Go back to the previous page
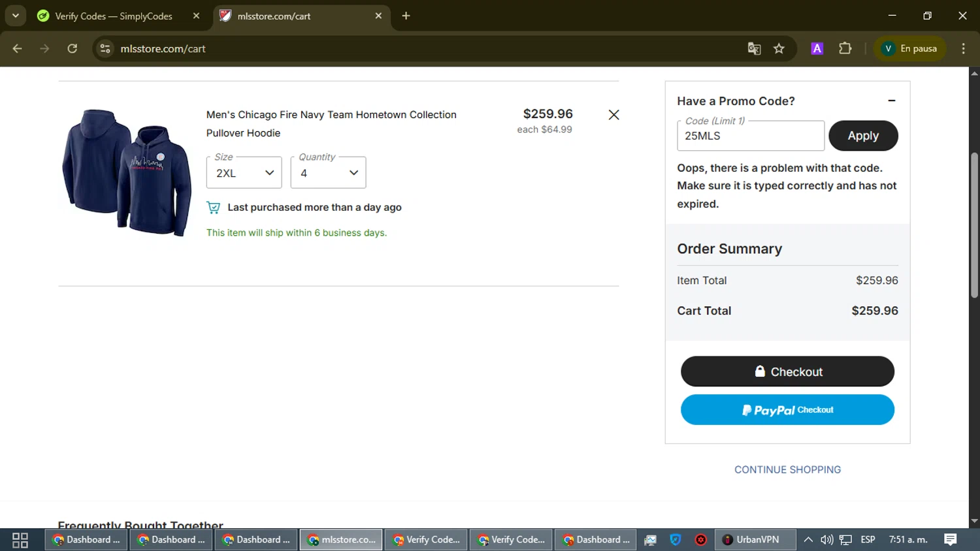This screenshot has height=551, width=980. pyautogui.click(x=18, y=48)
